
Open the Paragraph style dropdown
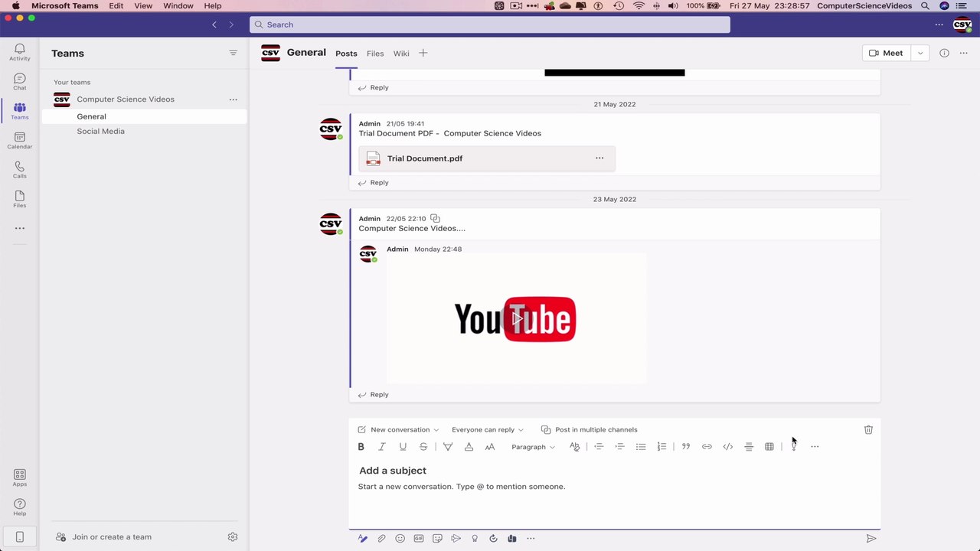click(x=533, y=447)
